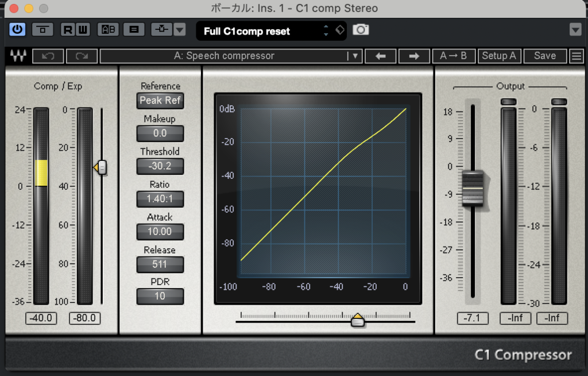Open the Waves hamburger menu
The height and width of the screenshot is (376, 588).
click(576, 56)
